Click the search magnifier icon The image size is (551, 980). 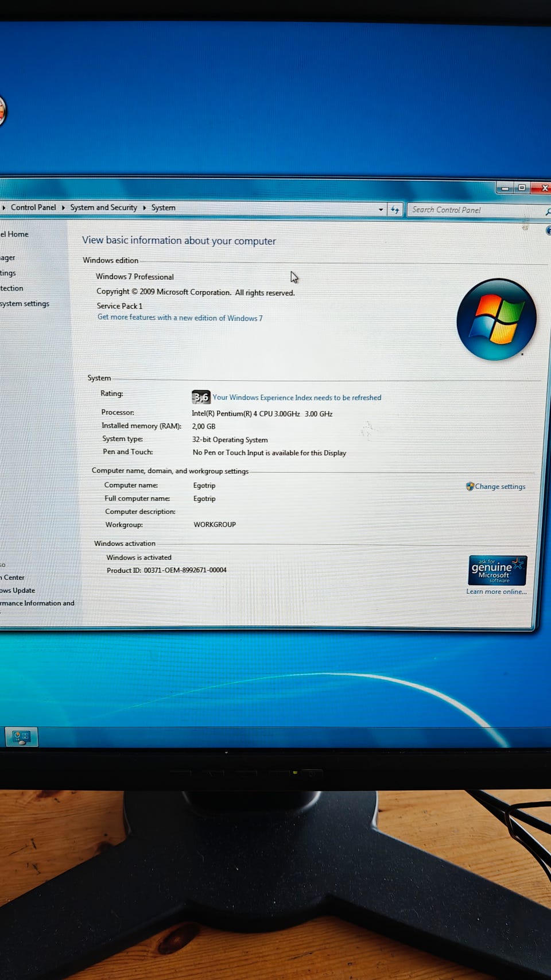pyautogui.click(x=548, y=212)
